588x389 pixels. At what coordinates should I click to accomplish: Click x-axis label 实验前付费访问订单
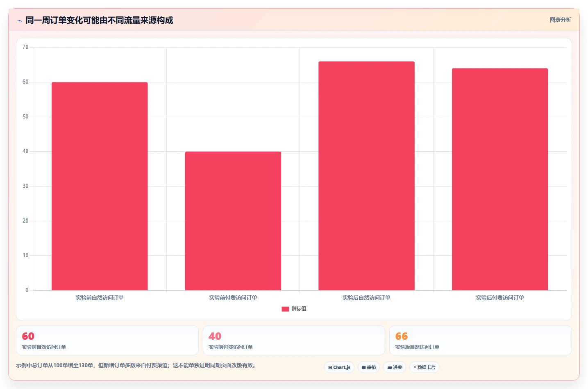[x=233, y=298]
